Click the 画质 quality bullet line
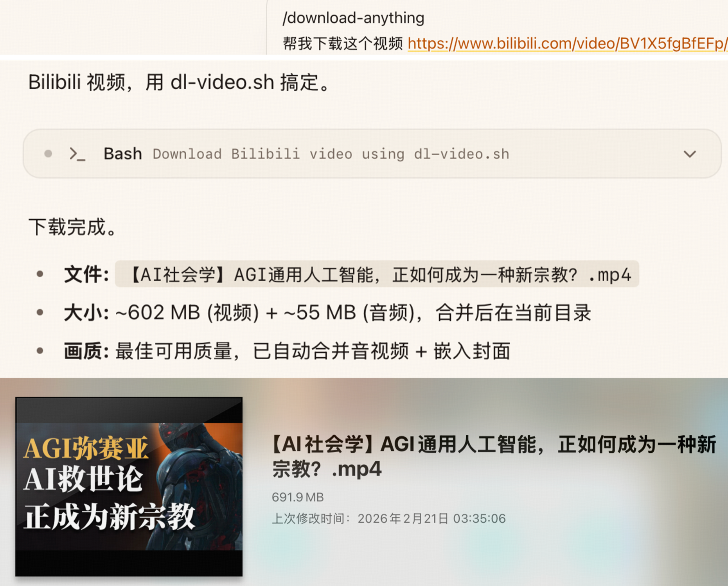The width and height of the screenshot is (728, 586). (x=287, y=351)
